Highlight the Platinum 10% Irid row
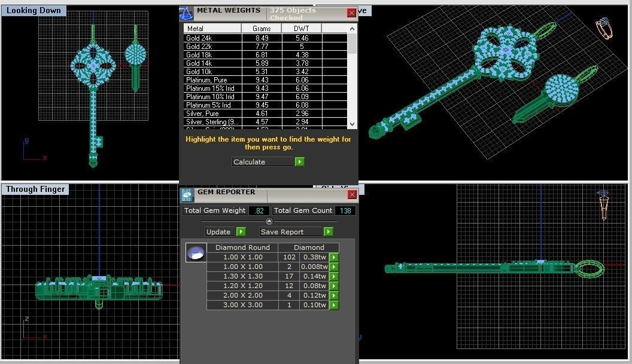This screenshot has height=364, width=632. pos(266,97)
